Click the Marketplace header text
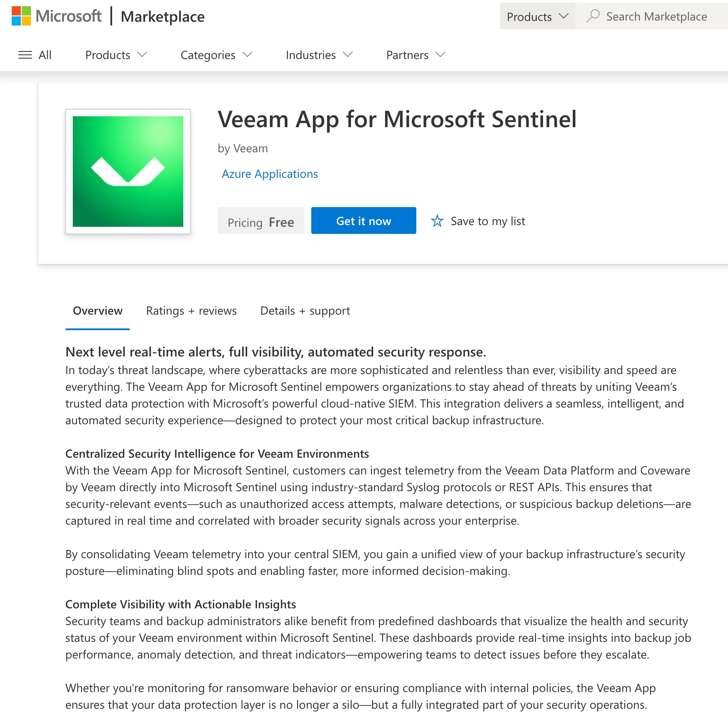Image resolution: width=728 pixels, height=728 pixels. coord(163,17)
